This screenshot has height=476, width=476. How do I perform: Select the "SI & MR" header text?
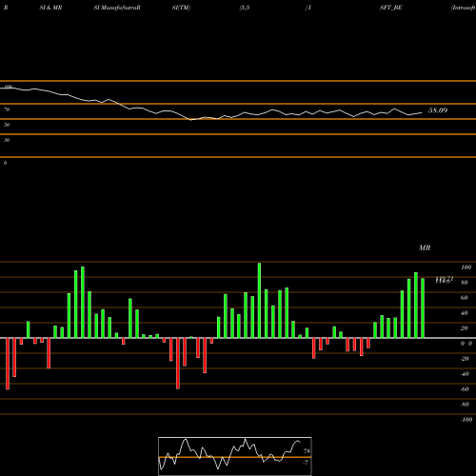pos(50,8)
